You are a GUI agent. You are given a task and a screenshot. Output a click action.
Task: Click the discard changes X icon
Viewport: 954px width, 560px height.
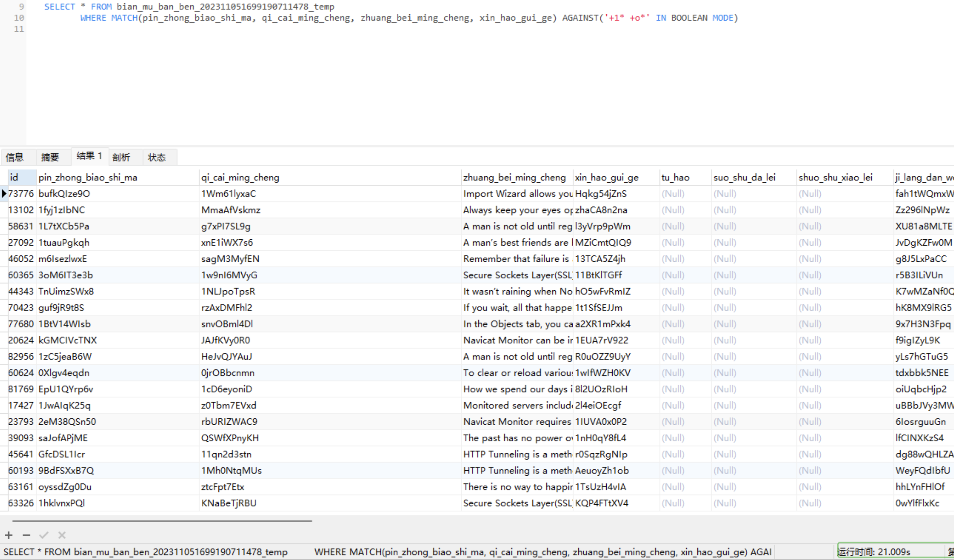(62, 535)
